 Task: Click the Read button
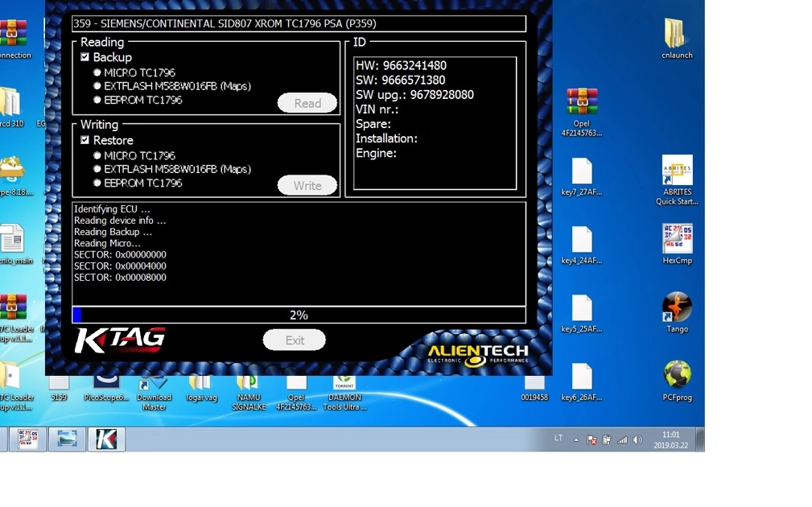click(307, 103)
